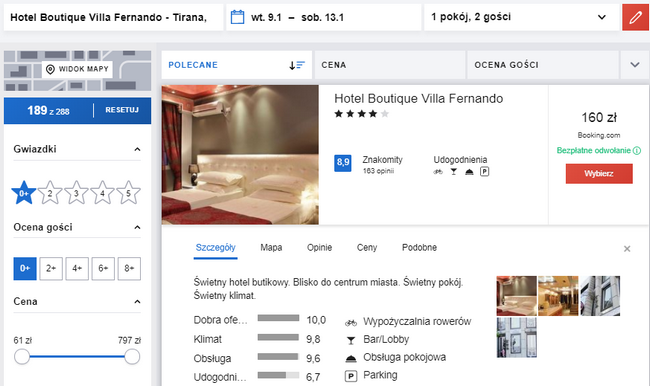This screenshot has height=386, width=650.
Task: Click the sort order icon beside Polecane
Action: [297, 65]
